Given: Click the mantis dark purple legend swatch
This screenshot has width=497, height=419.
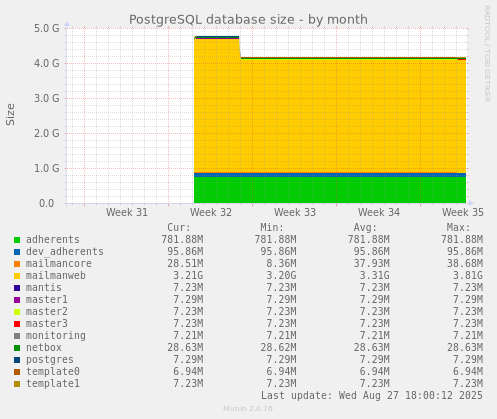Looking at the screenshot, I should coord(17,288).
